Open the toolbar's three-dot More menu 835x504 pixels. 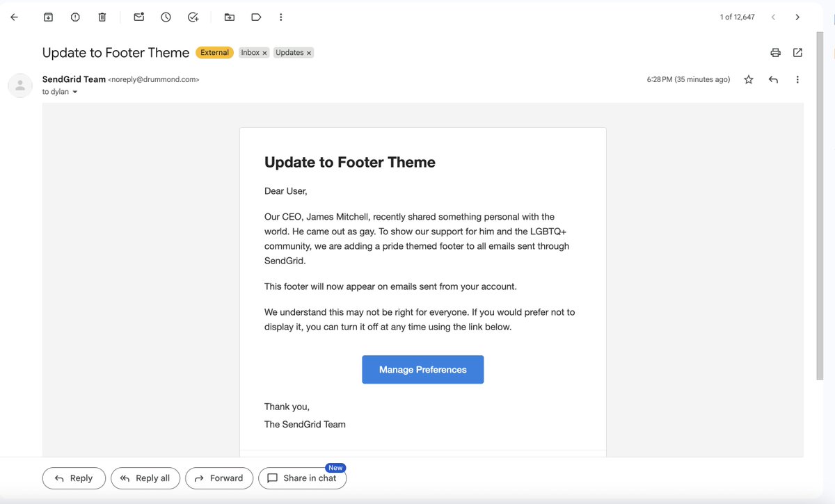(x=280, y=17)
